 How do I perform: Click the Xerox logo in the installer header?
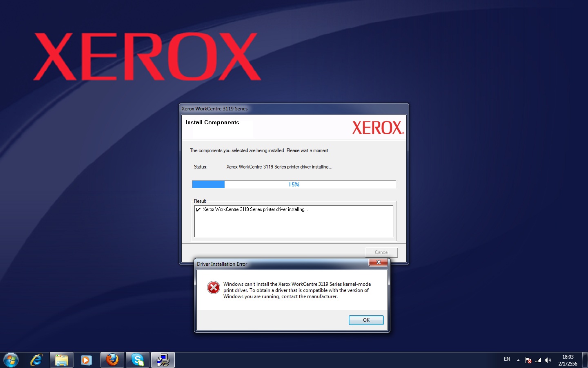click(x=378, y=128)
